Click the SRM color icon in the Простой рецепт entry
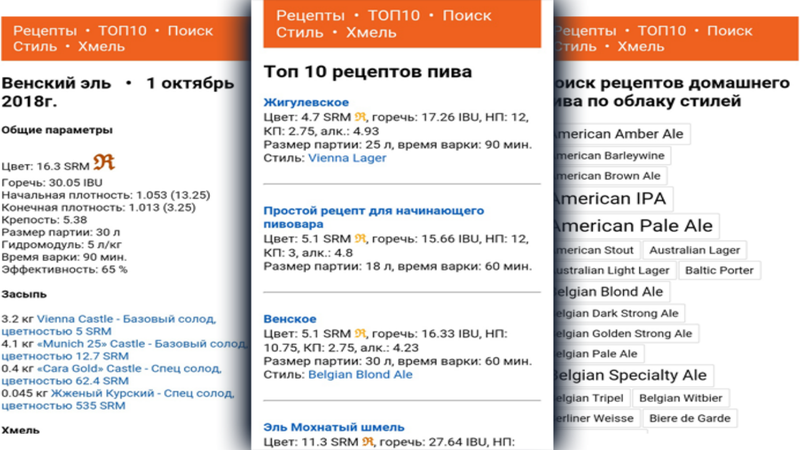The image size is (800, 450). tap(360, 239)
